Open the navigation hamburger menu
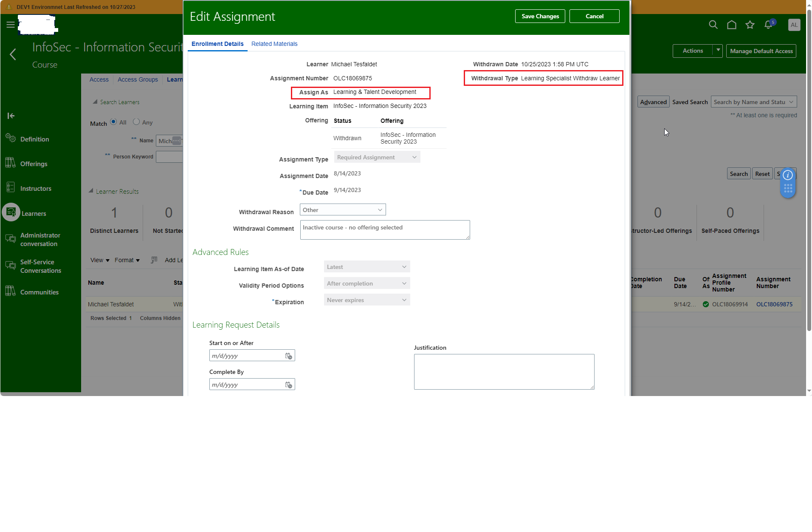The height and width of the screenshot is (532, 812). (x=11, y=25)
